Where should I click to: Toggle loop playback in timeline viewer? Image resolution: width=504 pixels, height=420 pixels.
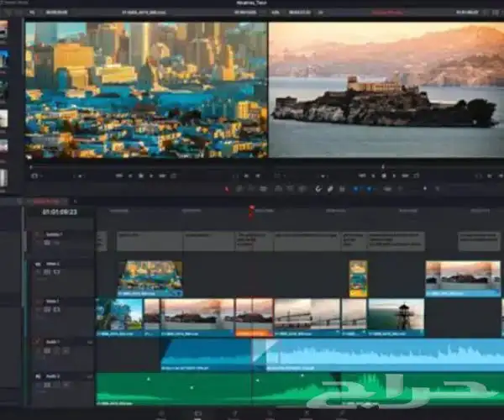(x=417, y=176)
